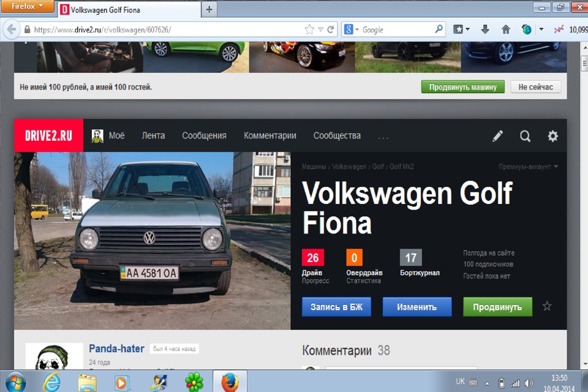The width and height of the screenshot is (588, 392).
Task: Open the black airbrushed car thumbnail
Action: pyautogui.click(x=302, y=57)
